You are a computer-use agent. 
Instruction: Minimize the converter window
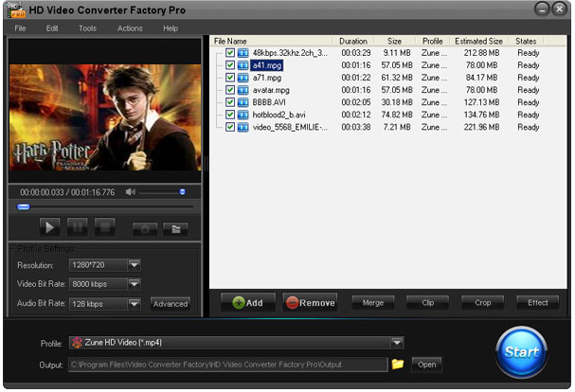(x=542, y=9)
